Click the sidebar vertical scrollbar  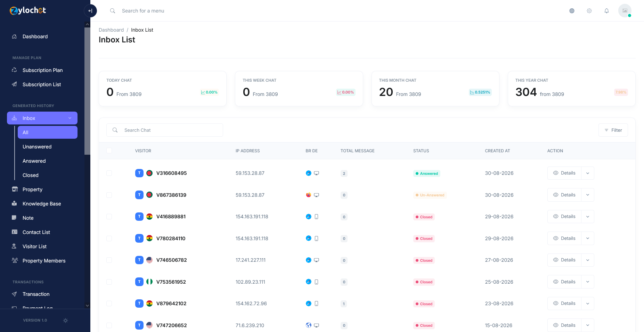click(x=87, y=91)
